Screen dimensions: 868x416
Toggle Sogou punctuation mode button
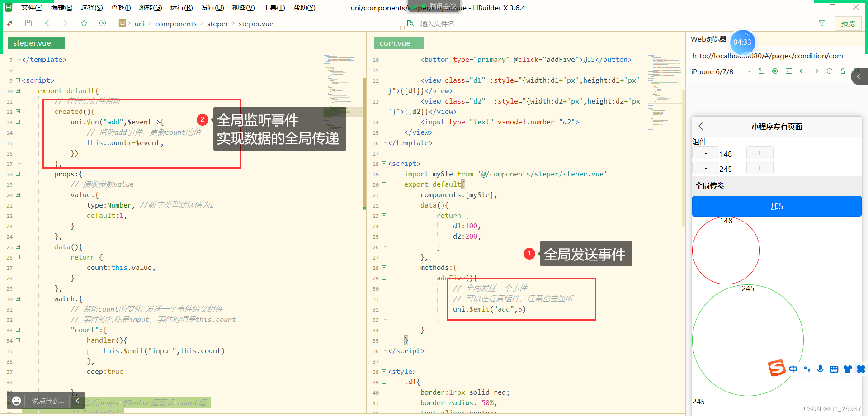[x=807, y=369]
